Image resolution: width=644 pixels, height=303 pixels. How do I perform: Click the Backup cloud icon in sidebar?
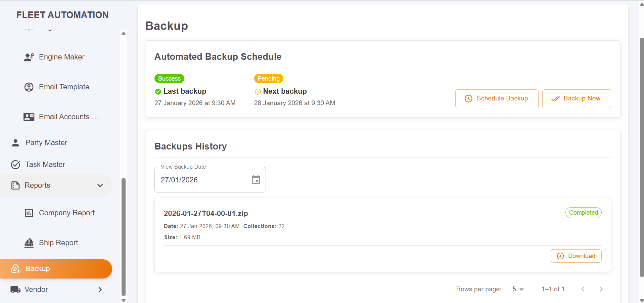click(15, 269)
